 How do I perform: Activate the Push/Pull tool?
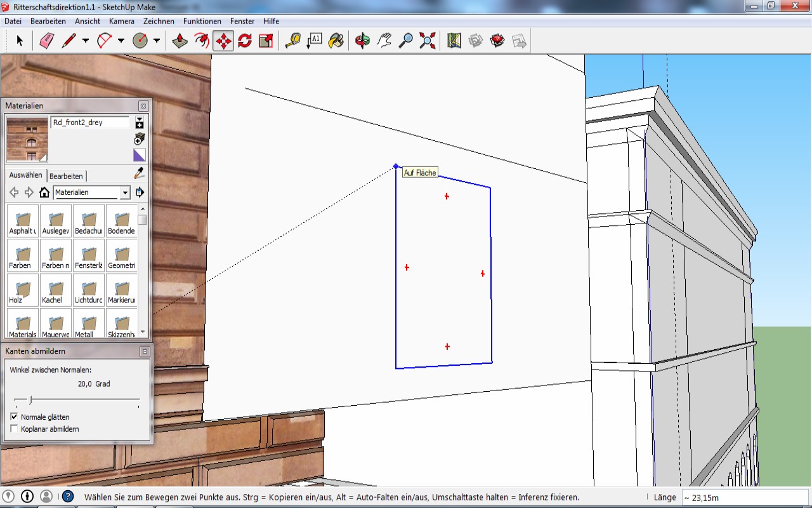(x=180, y=41)
